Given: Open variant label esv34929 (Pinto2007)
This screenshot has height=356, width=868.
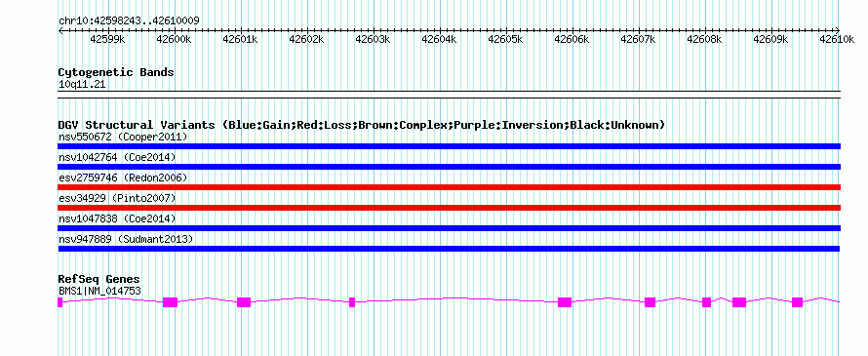Looking at the screenshot, I should (x=117, y=198).
